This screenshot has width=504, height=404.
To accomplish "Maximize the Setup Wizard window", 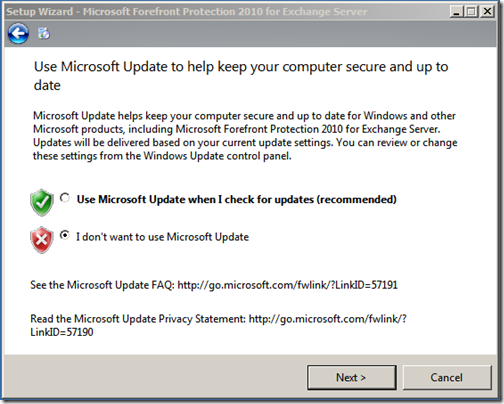I will (471, 12).
